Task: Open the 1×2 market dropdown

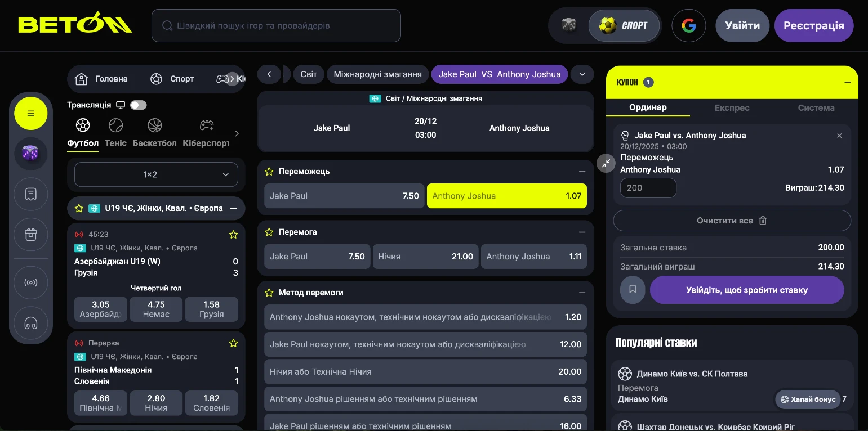Action: pyautogui.click(x=156, y=174)
